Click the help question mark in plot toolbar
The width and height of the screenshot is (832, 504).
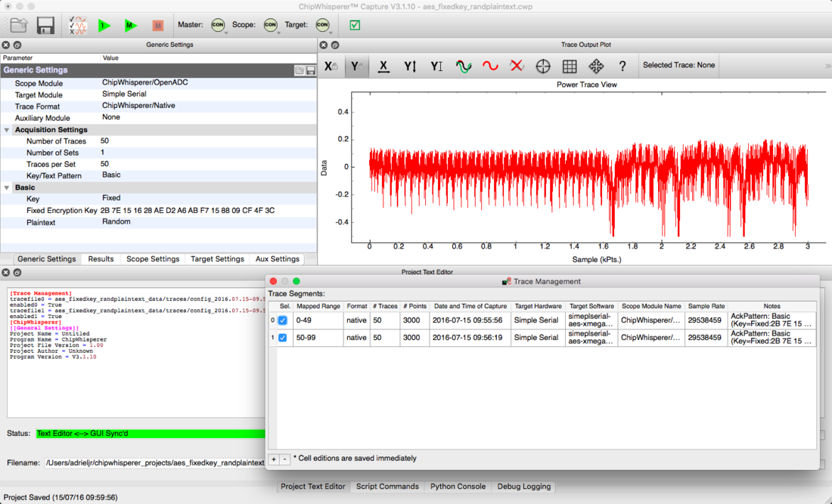pyautogui.click(x=622, y=66)
